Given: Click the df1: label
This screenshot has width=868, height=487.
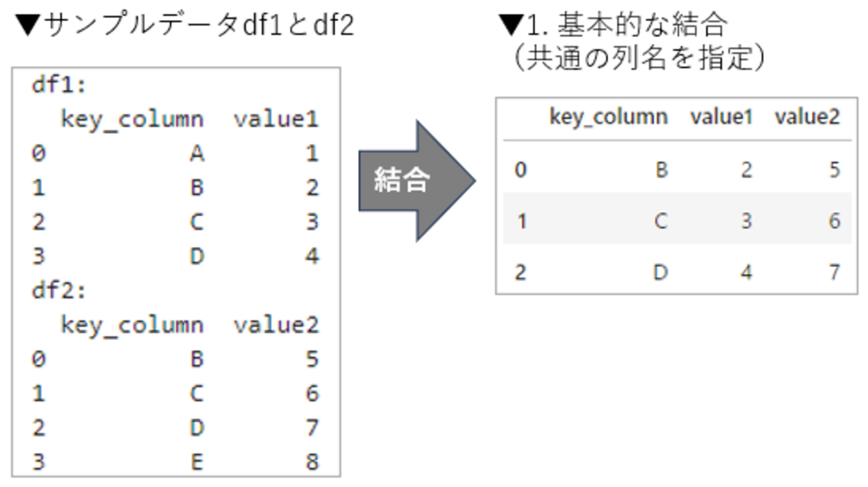Looking at the screenshot, I should (x=59, y=85).
